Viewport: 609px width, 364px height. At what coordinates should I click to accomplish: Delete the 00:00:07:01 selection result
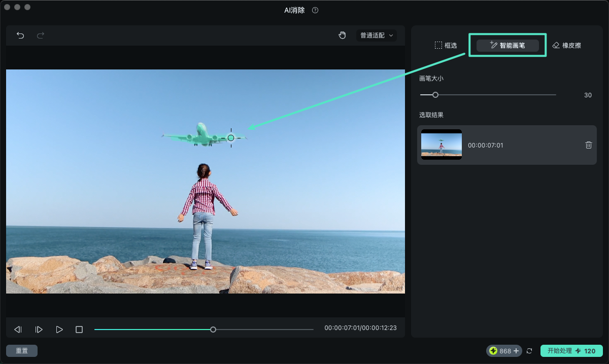tap(589, 145)
